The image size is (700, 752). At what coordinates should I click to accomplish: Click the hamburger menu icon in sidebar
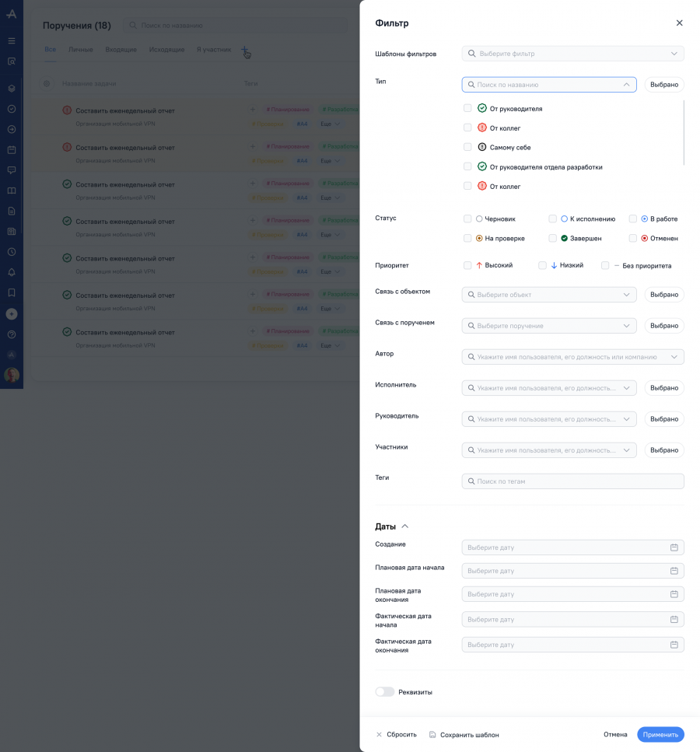click(x=12, y=40)
